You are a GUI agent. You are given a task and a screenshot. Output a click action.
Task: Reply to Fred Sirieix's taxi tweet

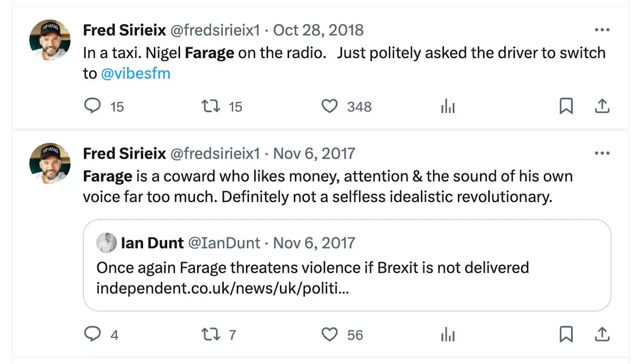click(x=92, y=106)
